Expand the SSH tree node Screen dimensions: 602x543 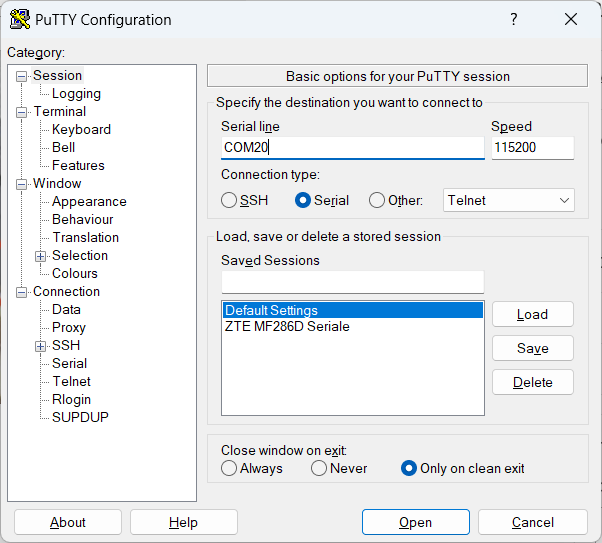click(x=41, y=346)
